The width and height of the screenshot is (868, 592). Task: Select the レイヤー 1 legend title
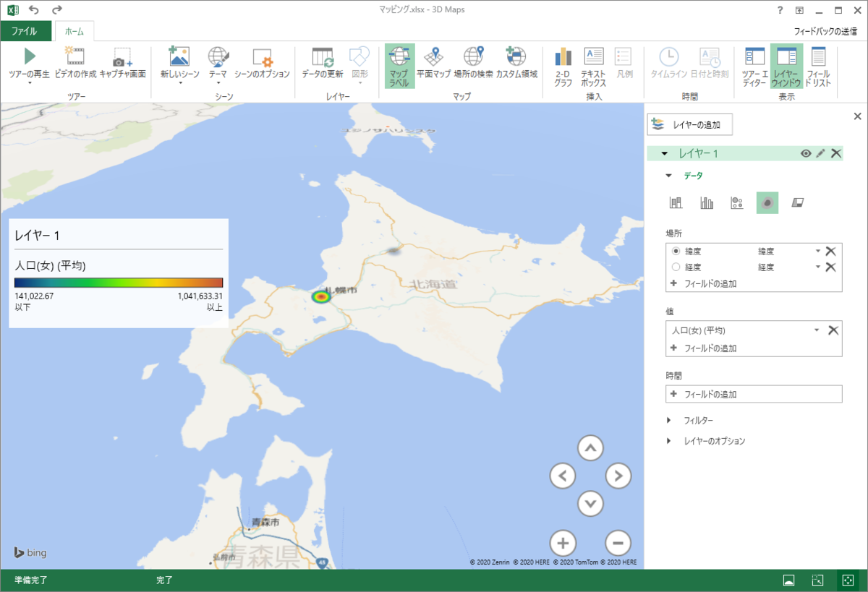[x=38, y=235]
